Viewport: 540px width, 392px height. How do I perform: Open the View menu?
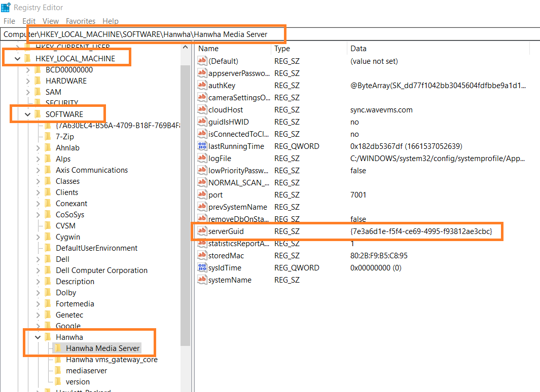[51, 21]
